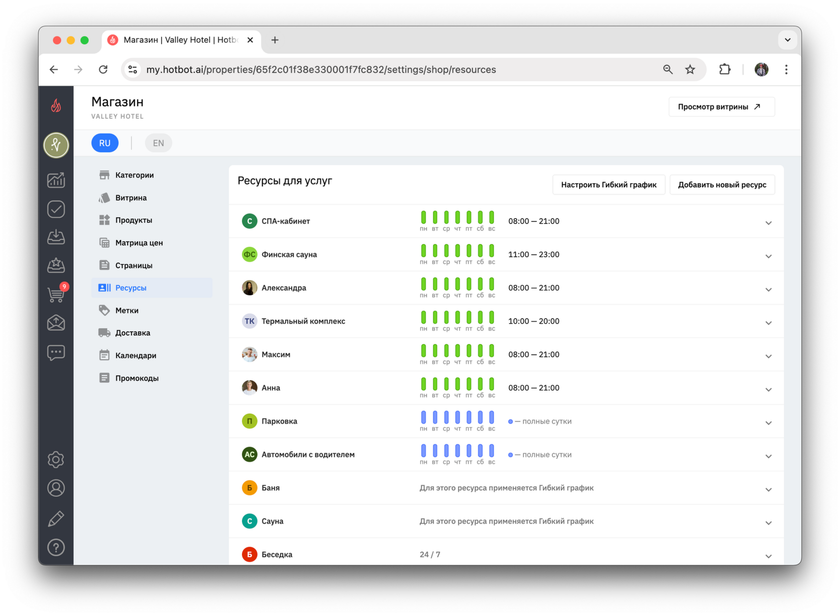
Task: Open Категории menu item
Action: click(x=152, y=175)
